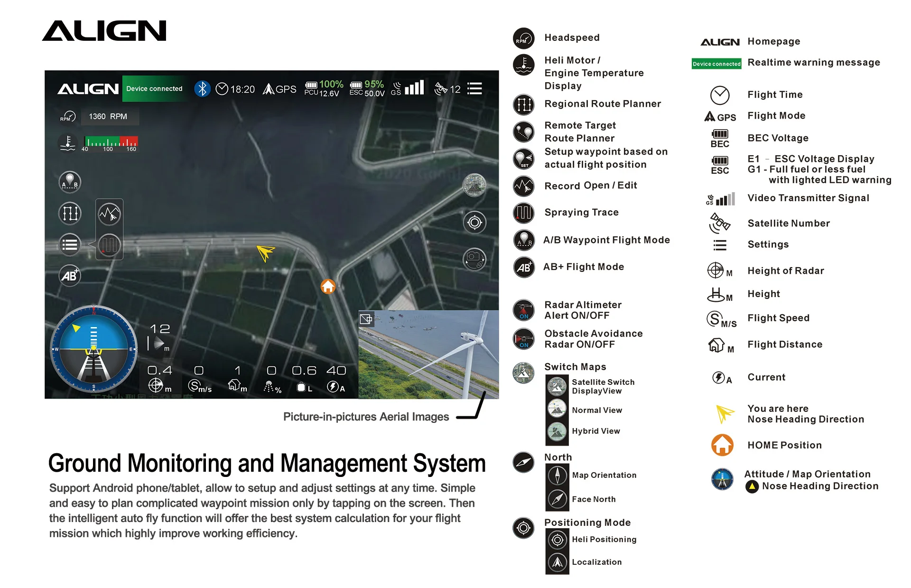
Task: Click the Flight Distance house icon in legend
Action: (721, 345)
